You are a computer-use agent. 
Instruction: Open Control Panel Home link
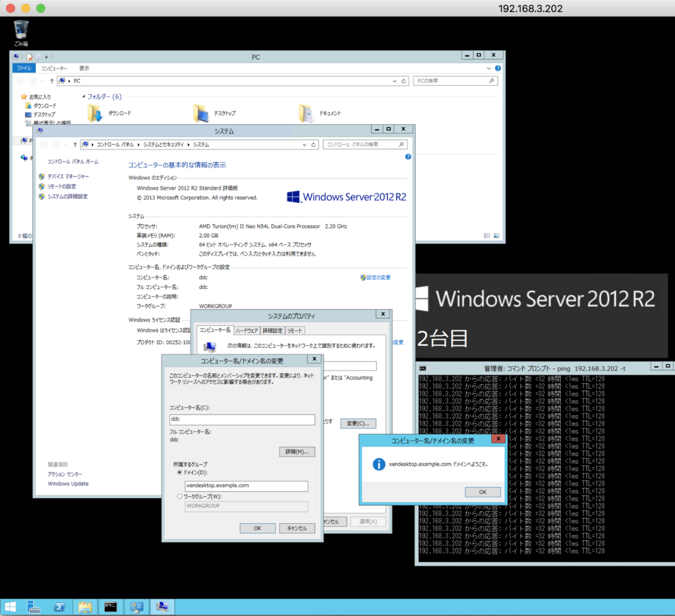pyautogui.click(x=73, y=162)
